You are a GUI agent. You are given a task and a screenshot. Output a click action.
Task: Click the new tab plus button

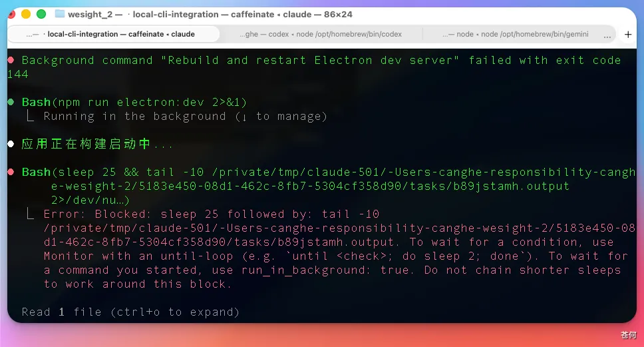point(627,35)
